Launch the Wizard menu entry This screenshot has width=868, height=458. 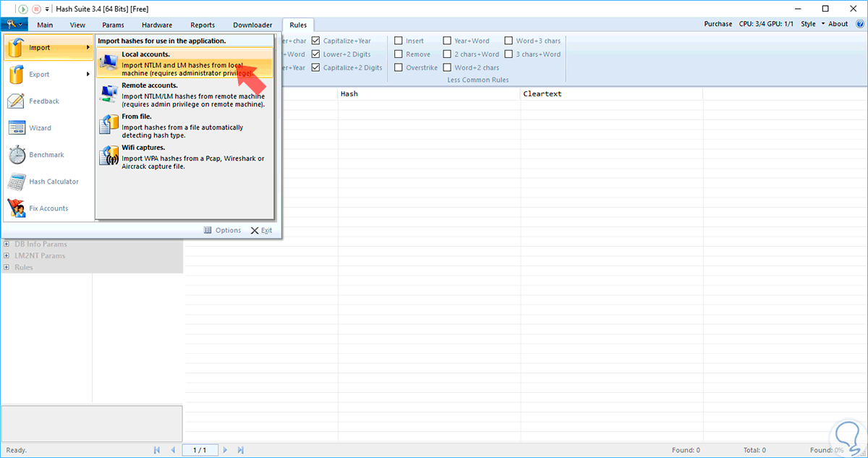[48, 128]
